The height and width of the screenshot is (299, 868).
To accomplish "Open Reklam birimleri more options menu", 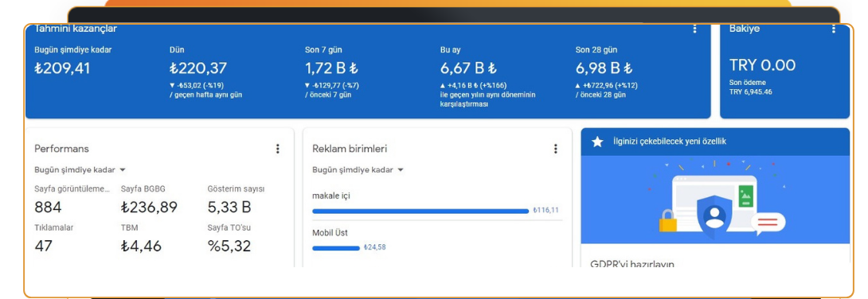I will coord(555,149).
